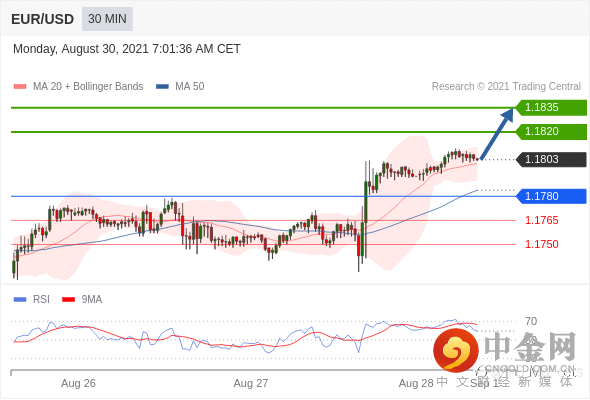Click the 30 MIN timeframe button
The width and height of the screenshot is (590, 400).
point(107,19)
